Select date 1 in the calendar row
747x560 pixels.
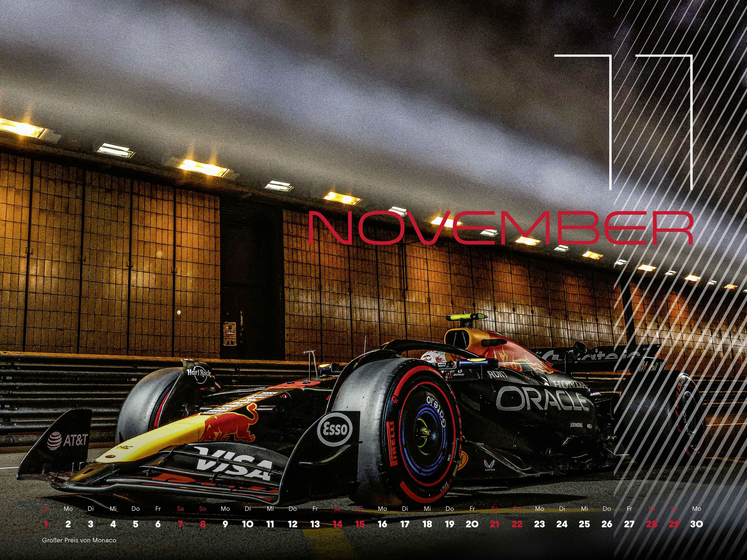[x=46, y=524]
